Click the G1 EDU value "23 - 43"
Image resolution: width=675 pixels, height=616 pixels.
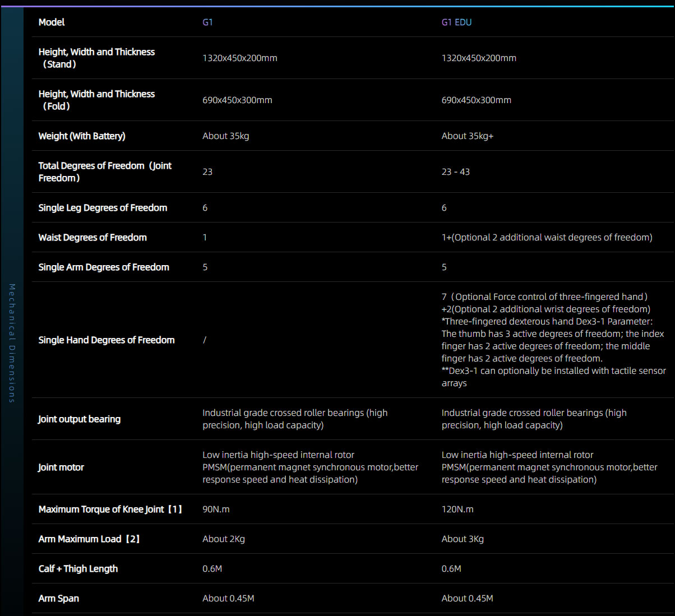456,172
